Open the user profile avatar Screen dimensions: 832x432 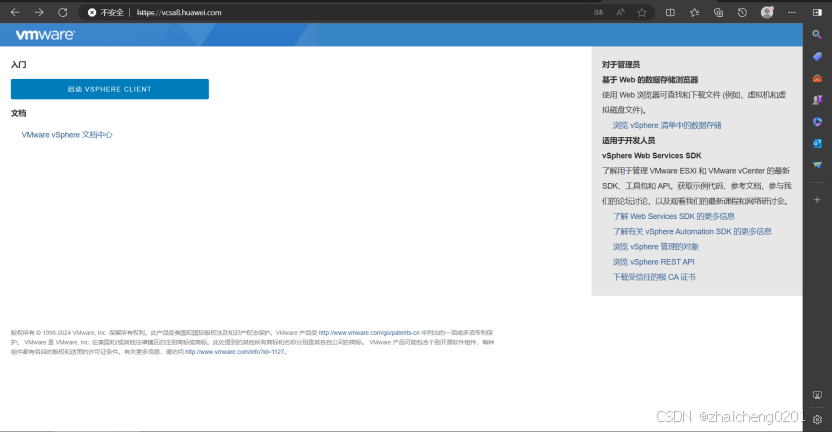coord(767,12)
